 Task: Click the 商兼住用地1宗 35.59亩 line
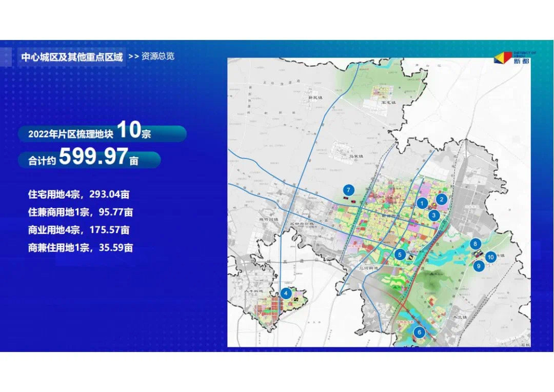[81, 248]
